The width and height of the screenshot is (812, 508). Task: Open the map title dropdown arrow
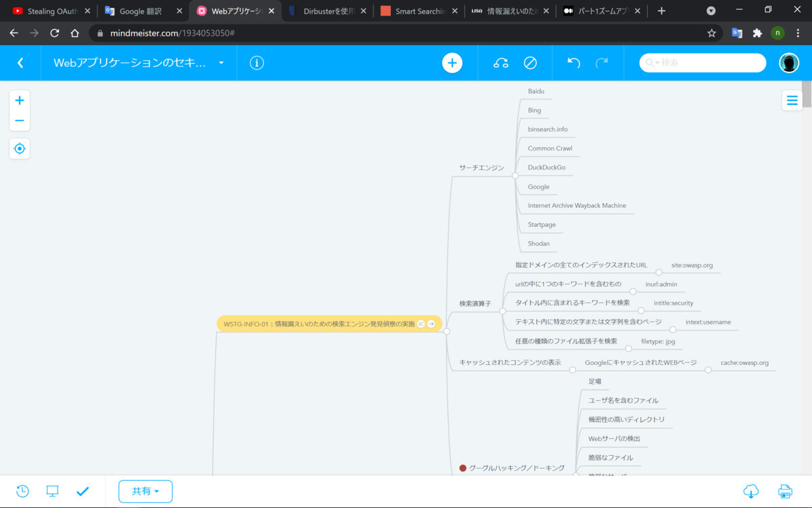tap(221, 63)
